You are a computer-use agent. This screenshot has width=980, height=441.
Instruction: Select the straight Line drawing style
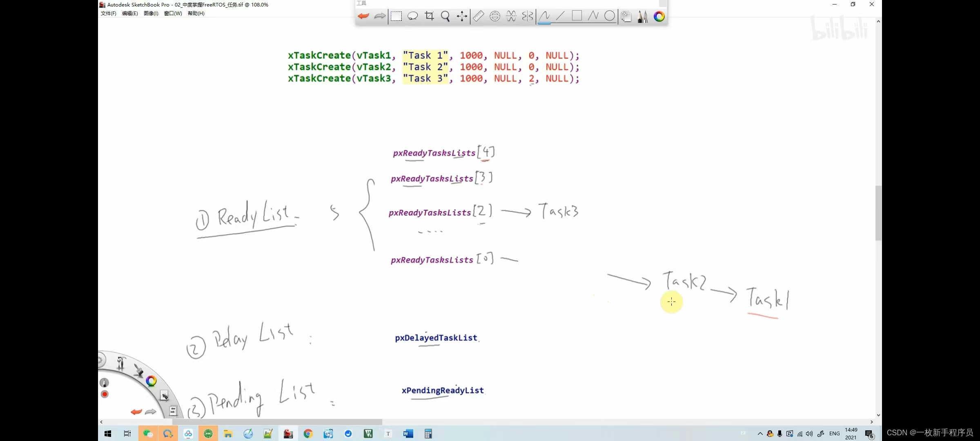561,16
